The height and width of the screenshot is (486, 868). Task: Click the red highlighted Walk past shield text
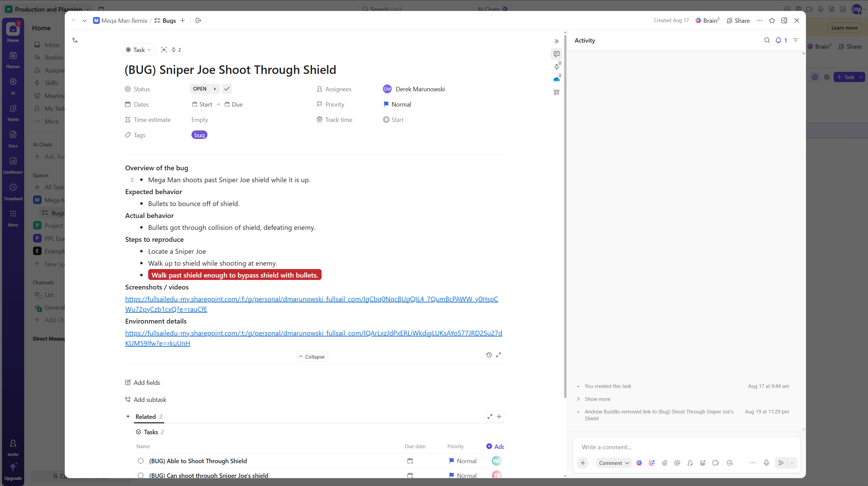235,275
